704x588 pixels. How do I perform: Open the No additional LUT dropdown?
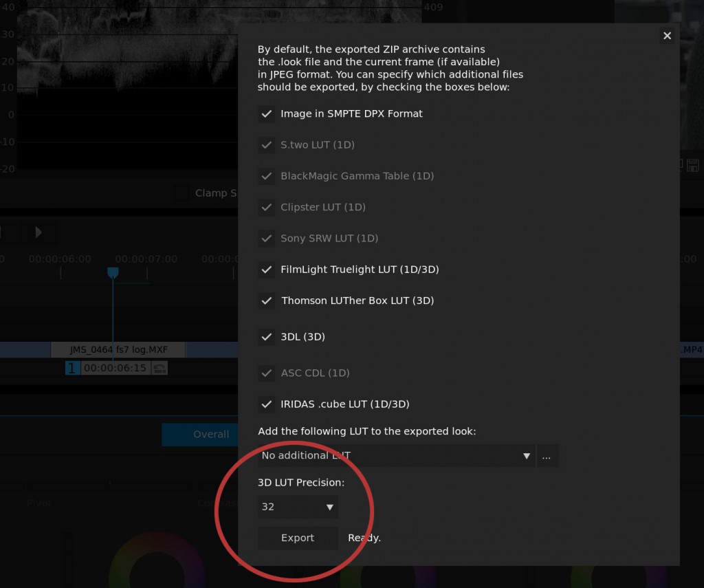[396, 456]
